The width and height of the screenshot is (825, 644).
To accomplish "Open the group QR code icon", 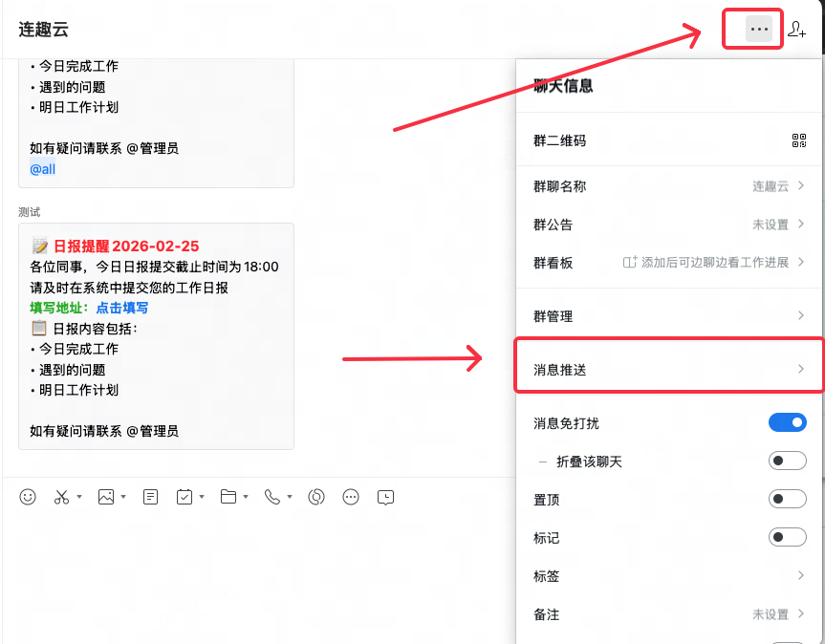I will pos(799,140).
